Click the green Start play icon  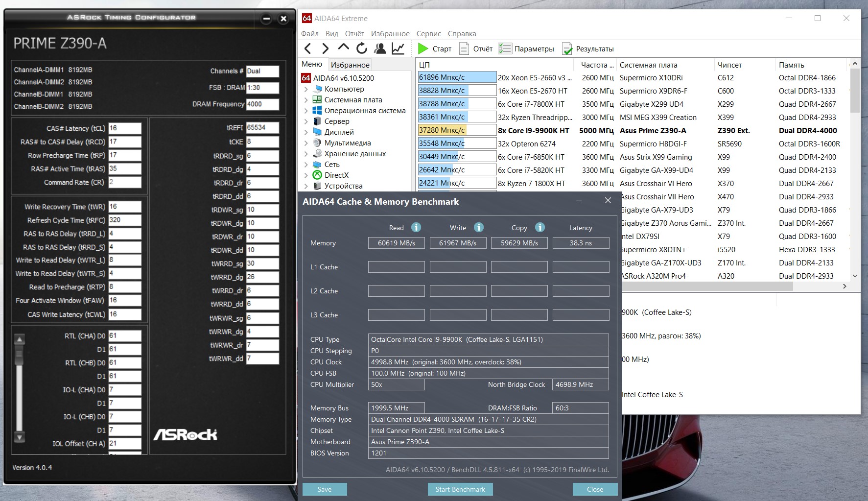(x=423, y=48)
